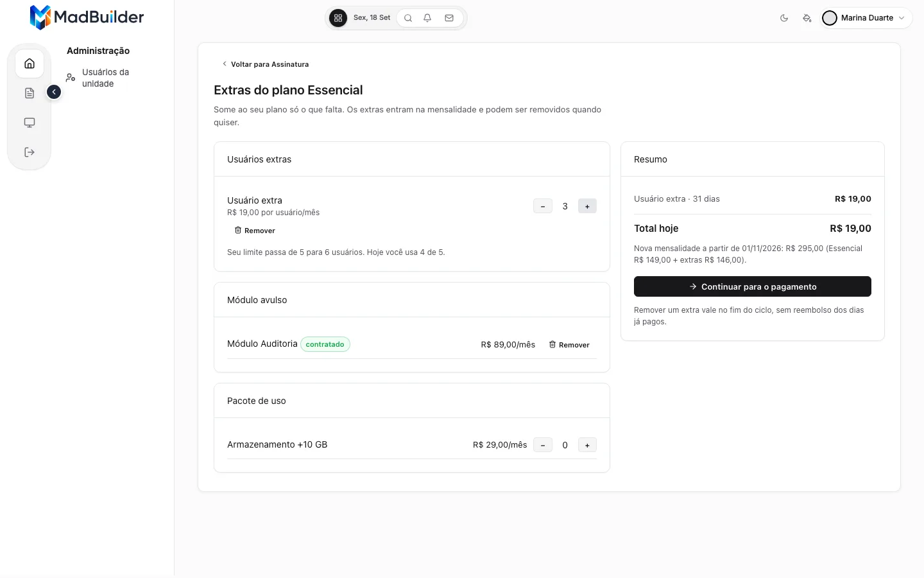
Task: Click the R$ 29,00/mês price
Action: pos(500,445)
